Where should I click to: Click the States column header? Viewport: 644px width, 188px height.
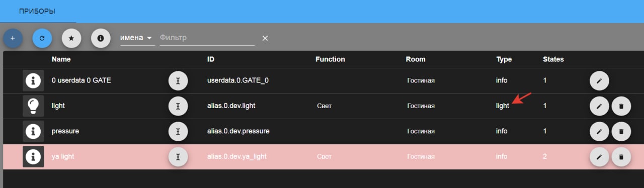553,59
